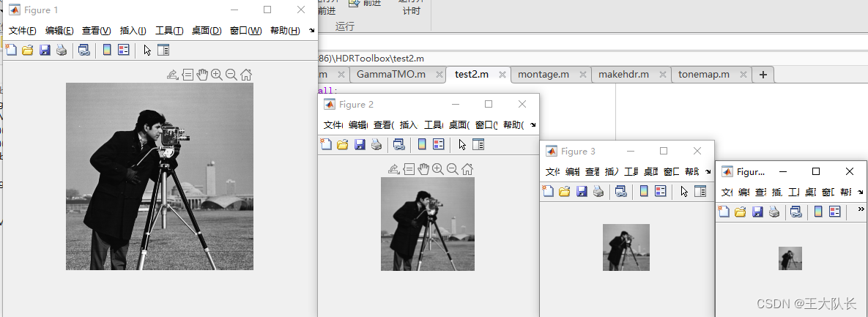
Task: Click Zoom In magnifier above Figure 1 image
Action: coord(217,74)
